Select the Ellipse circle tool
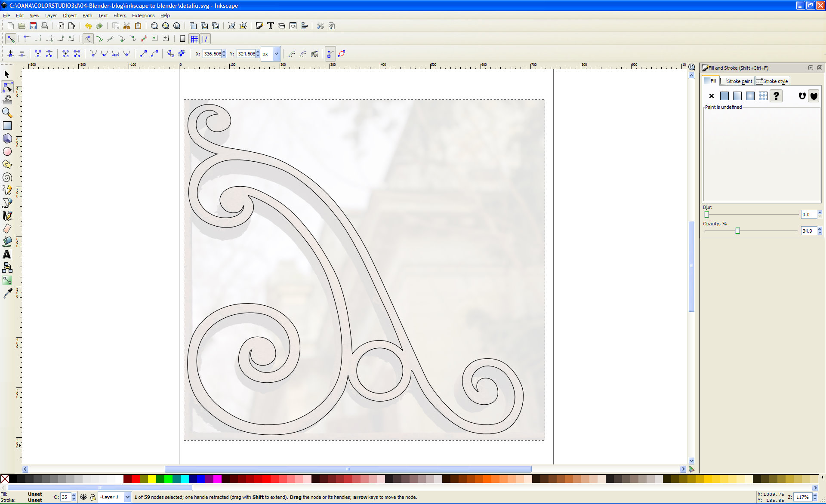This screenshot has height=504, width=826. (7, 151)
